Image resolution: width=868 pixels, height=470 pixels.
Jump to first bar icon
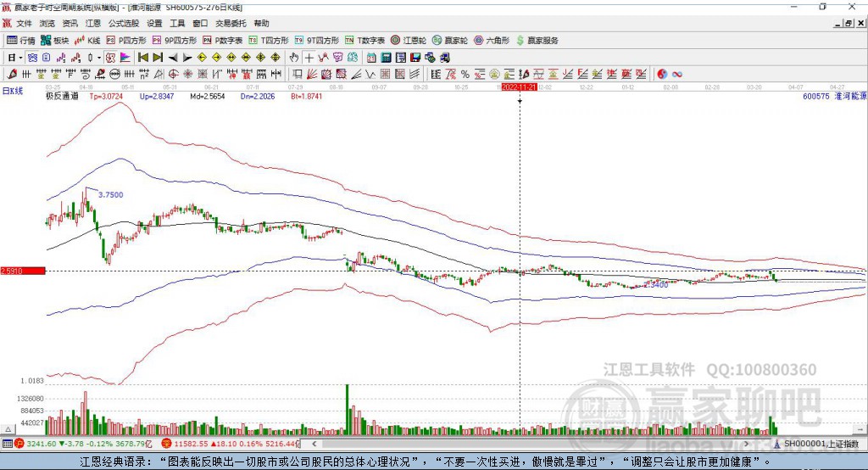pos(143,58)
